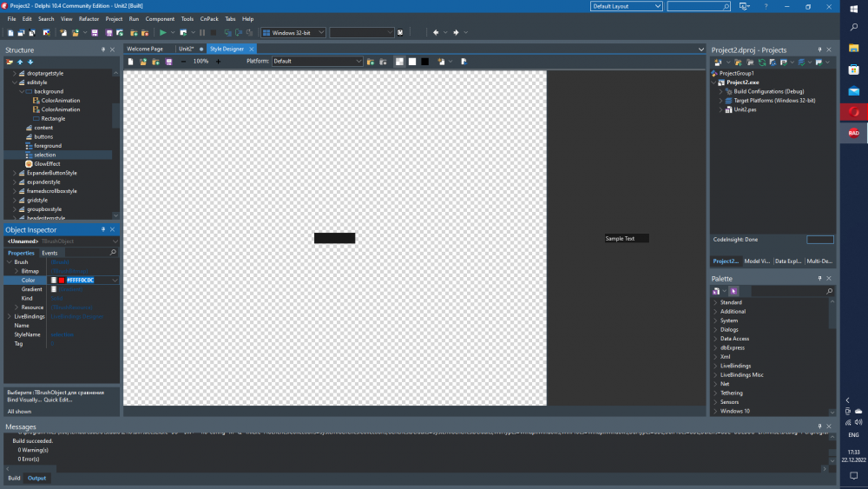Image resolution: width=868 pixels, height=489 pixels.
Task: Open the Color value dropdown in Object Inspector
Action: (115, 281)
